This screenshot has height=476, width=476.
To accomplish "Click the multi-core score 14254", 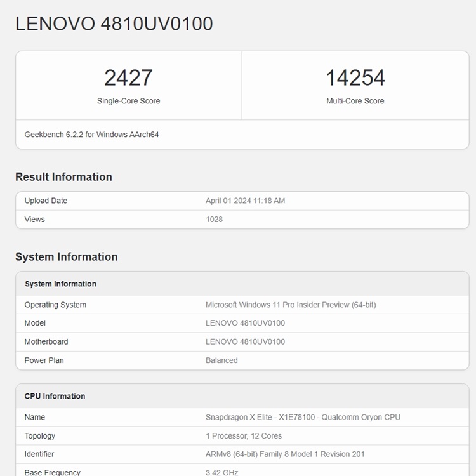I will (355, 77).
